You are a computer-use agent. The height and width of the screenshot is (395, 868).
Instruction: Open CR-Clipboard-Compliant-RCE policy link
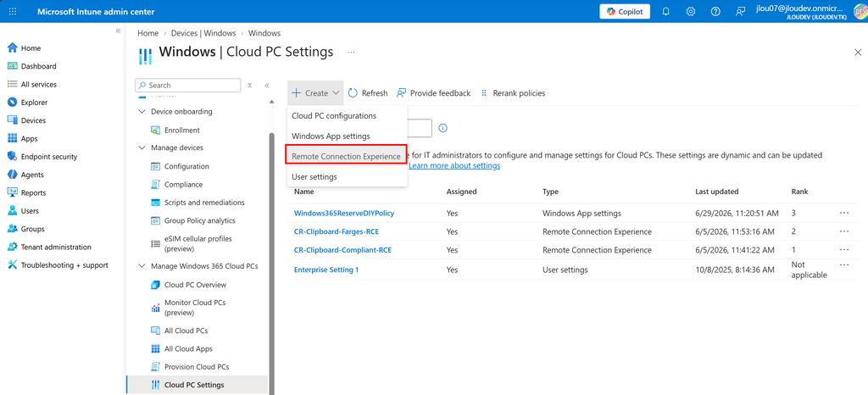tap(342, 250)
